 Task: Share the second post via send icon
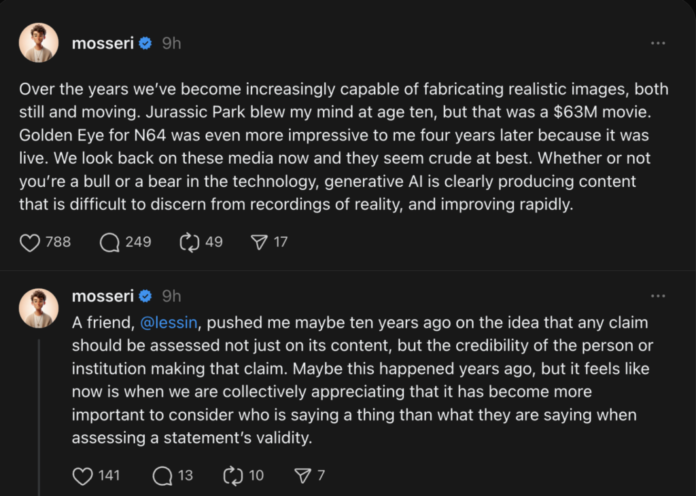point(302,476)
